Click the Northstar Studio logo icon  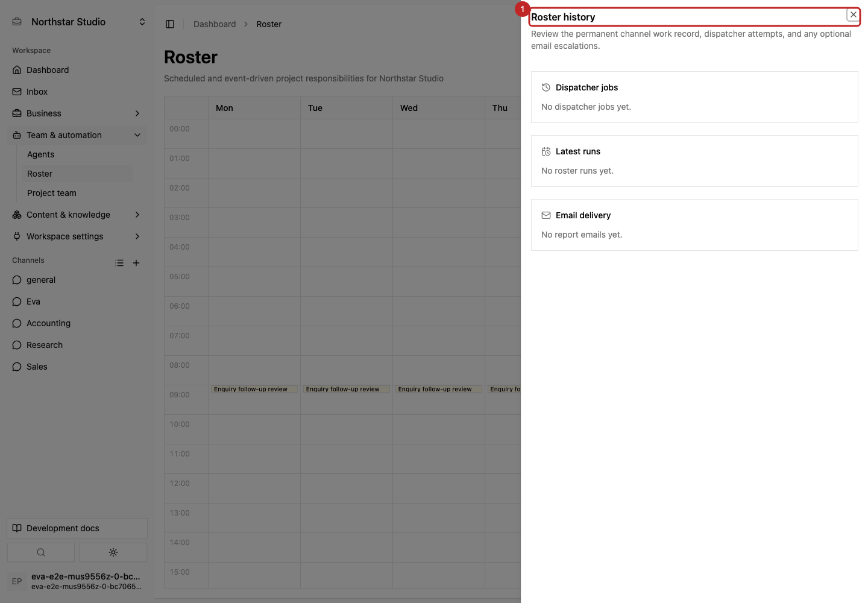click(17, 22)
